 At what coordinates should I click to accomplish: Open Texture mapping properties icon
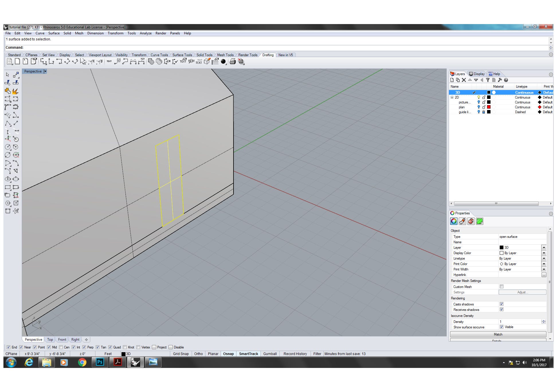click(x=471, y=221)
